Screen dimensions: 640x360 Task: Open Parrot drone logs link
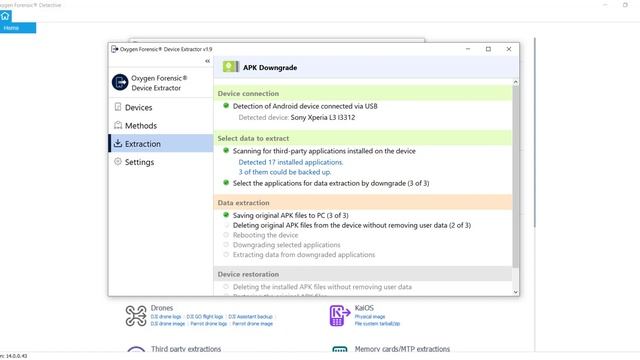(209, 324)
